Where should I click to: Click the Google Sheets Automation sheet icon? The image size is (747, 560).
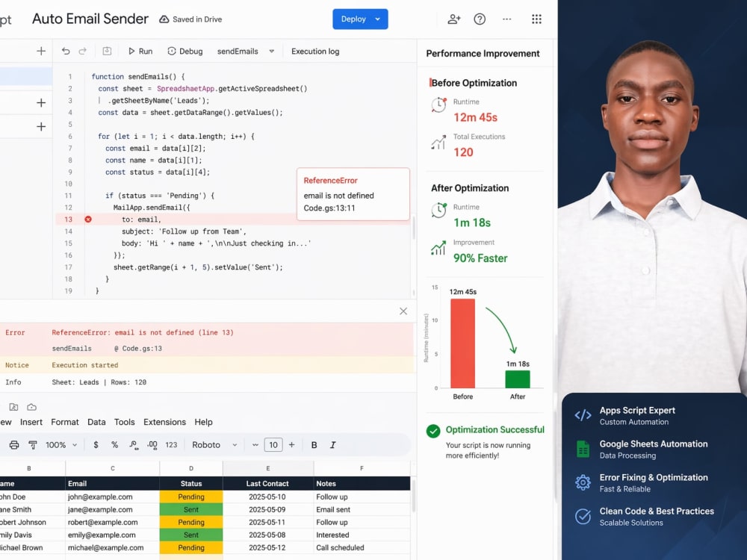click(583, 449)
